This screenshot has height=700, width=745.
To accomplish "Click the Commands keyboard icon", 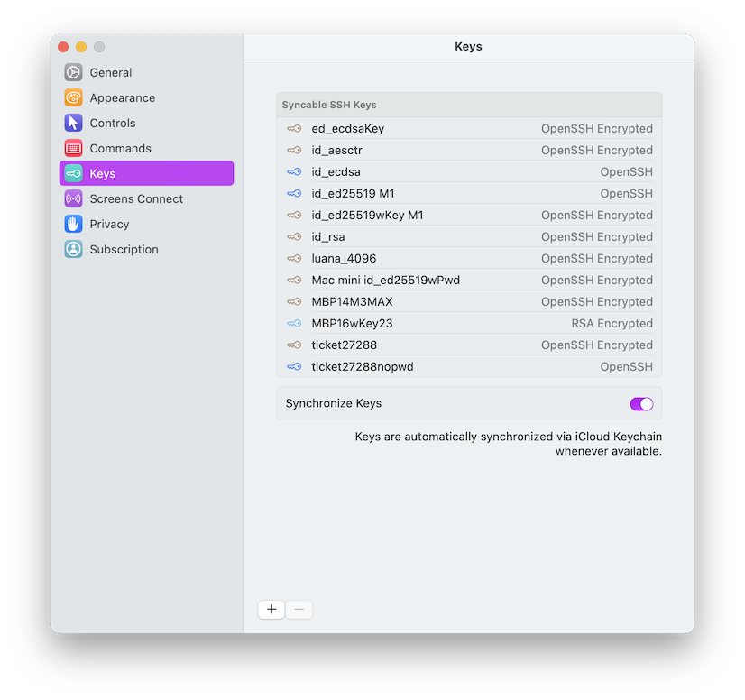I will point(73,148).
